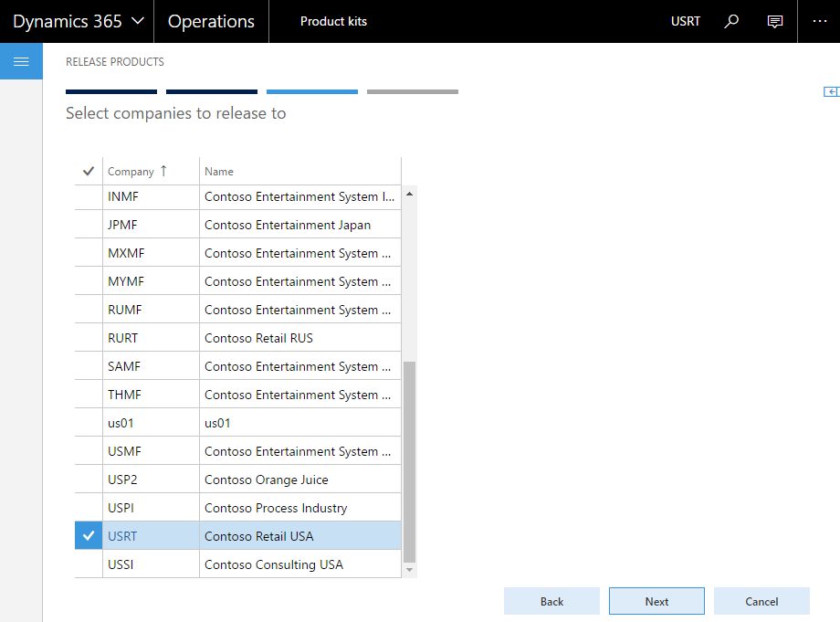This screenshot has width=840, height=622.
Task: Select the RUMF company cell
Action: pyautogui.click(x=151, y=310)
